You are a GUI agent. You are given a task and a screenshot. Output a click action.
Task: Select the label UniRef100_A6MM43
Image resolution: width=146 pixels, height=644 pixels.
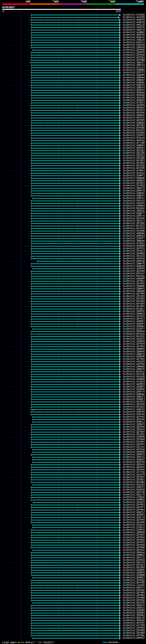(x=134, y=181)
